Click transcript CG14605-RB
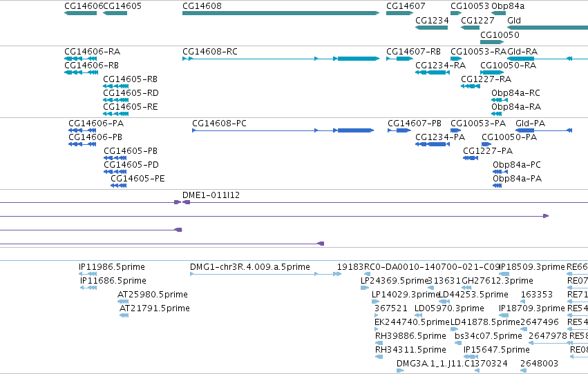 pyautogui.click(x=116, y=86)
